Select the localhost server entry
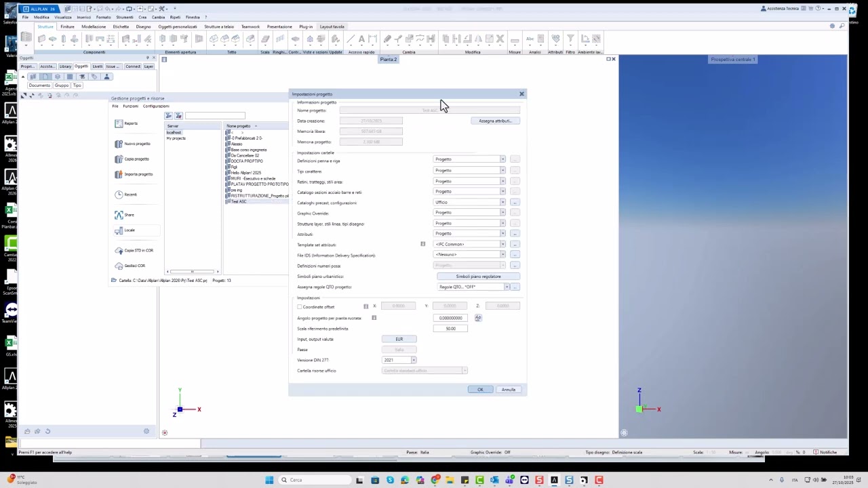Screen dimensions: 868x488 coord(174,132)
